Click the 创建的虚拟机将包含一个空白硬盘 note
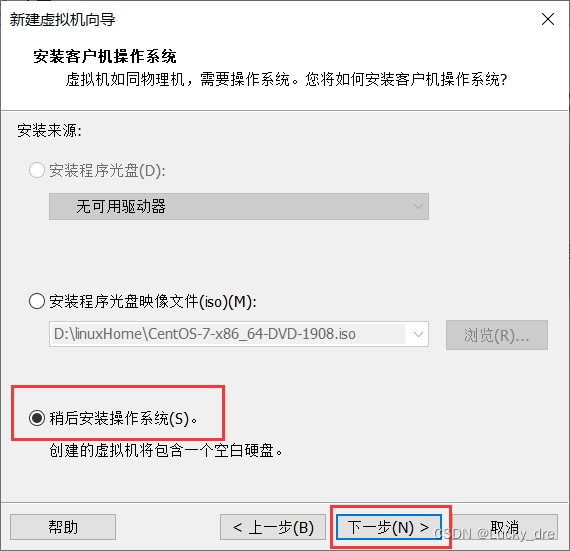570x551 pixels. pos(166,450)
